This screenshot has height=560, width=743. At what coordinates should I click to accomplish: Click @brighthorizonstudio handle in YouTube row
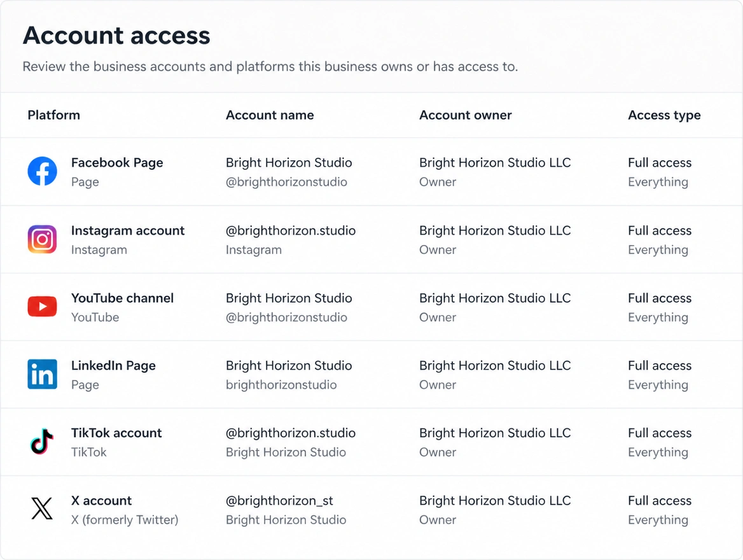coord(286,317)
